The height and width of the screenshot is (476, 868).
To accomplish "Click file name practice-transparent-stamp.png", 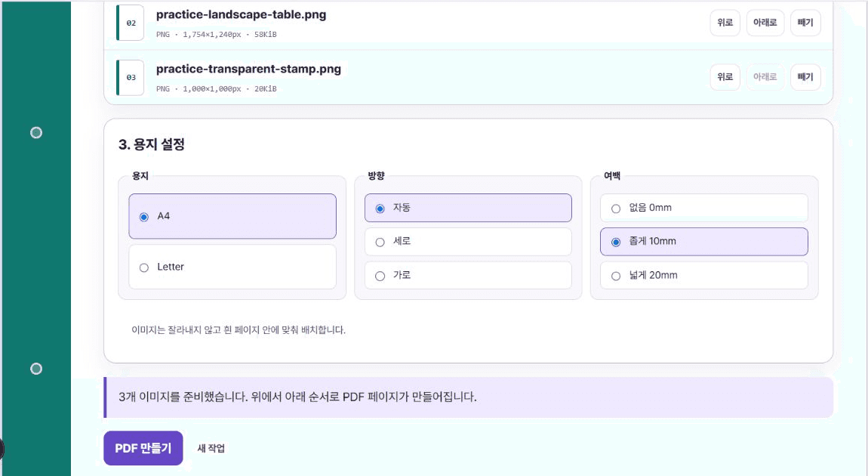I will pyautogui.click(x=248, y=70).
